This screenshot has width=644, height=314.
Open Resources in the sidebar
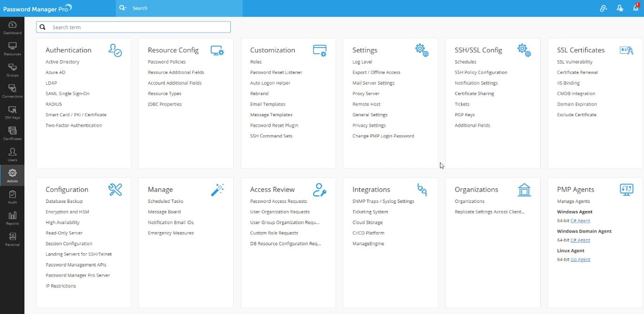[x=12, y=49]
